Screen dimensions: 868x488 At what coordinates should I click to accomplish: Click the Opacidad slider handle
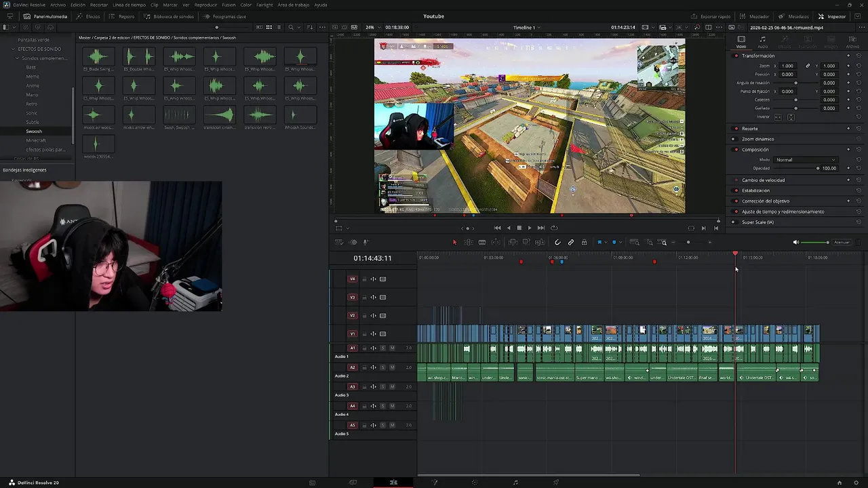pyautogui.click(x=818, y=168)
